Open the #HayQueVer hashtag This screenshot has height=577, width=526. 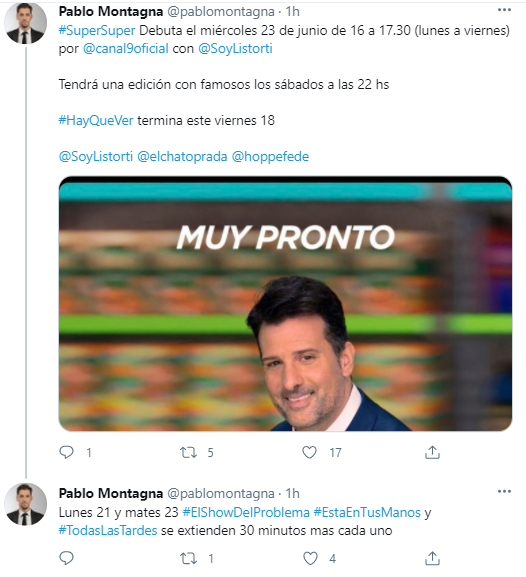(96, 121)
